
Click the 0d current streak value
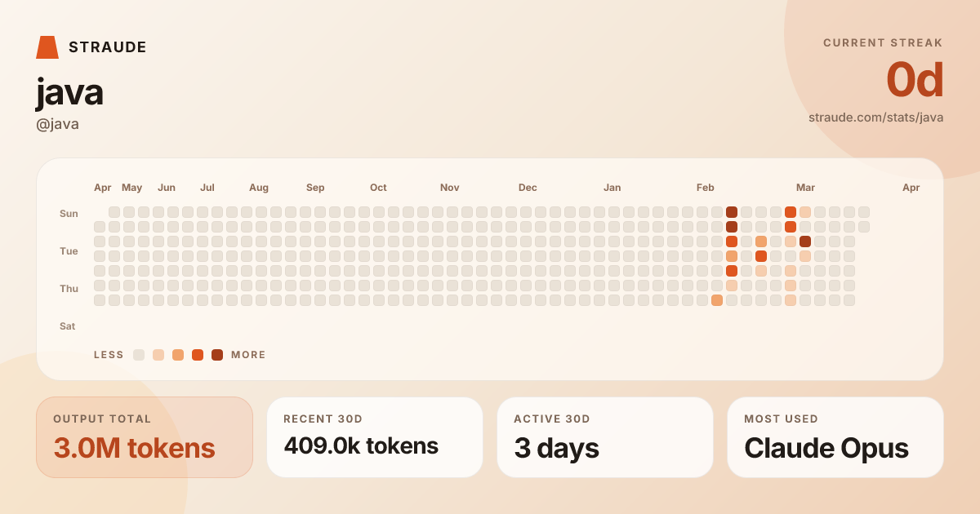[915, 81]
